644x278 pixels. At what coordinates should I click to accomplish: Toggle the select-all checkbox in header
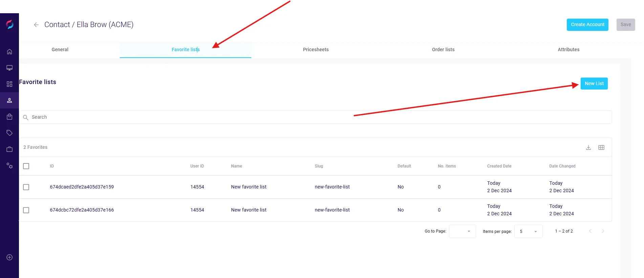click(26, 166)
